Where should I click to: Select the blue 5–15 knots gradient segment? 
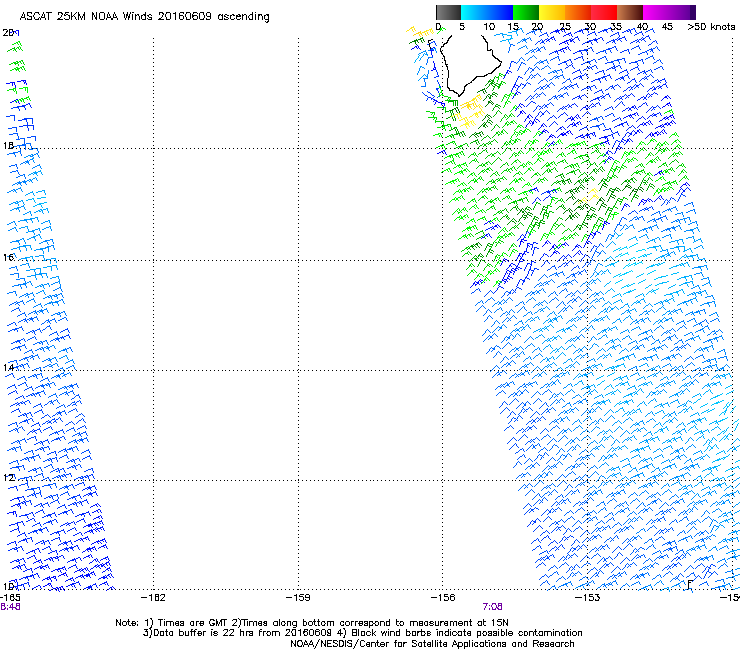[x=487, y=12]
